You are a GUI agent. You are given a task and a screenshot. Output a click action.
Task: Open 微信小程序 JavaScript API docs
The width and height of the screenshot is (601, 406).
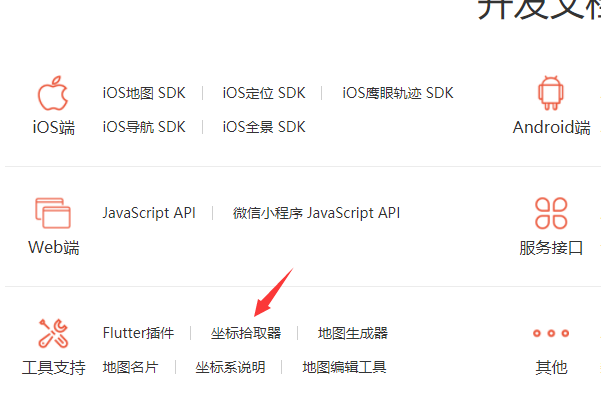point(316,212)
